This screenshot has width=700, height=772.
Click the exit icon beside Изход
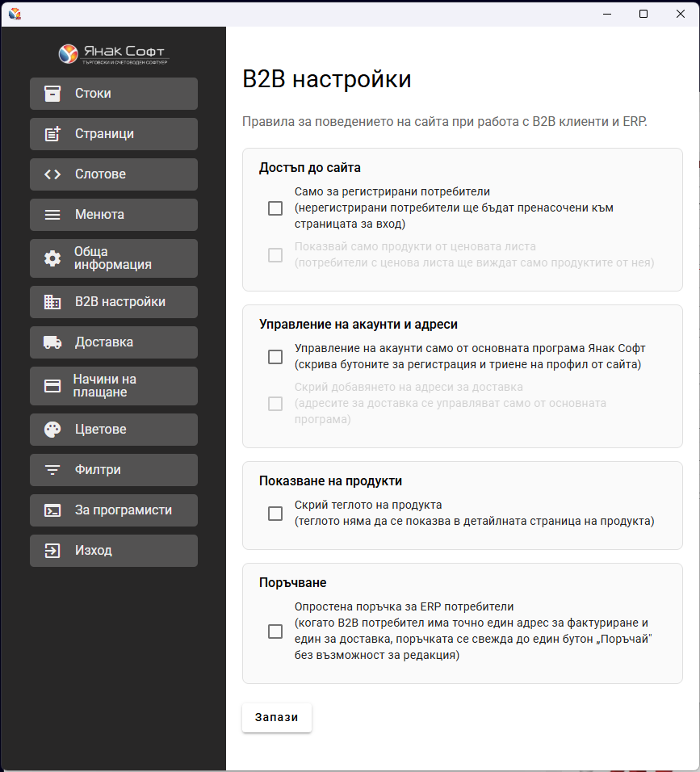click(52, 551)
